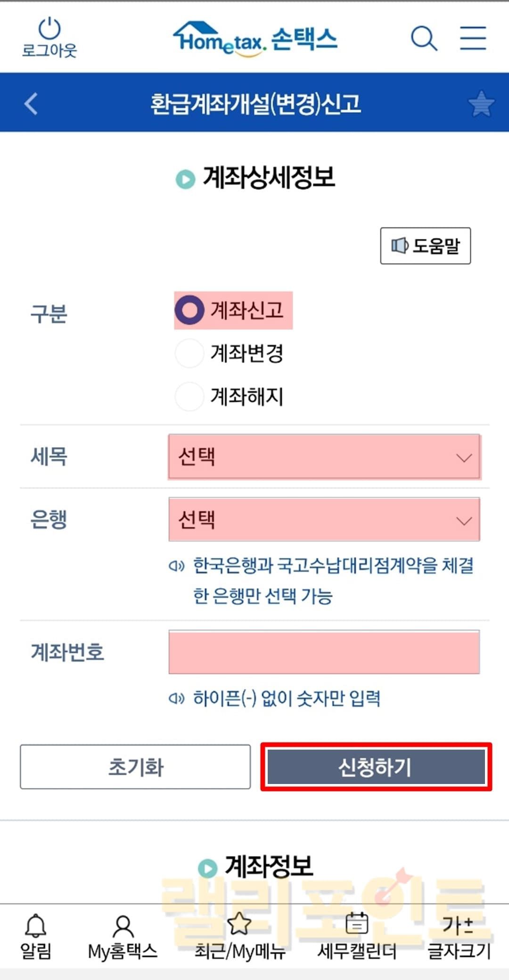Open the 도움말 help button
509x980 pixels.
425,245
